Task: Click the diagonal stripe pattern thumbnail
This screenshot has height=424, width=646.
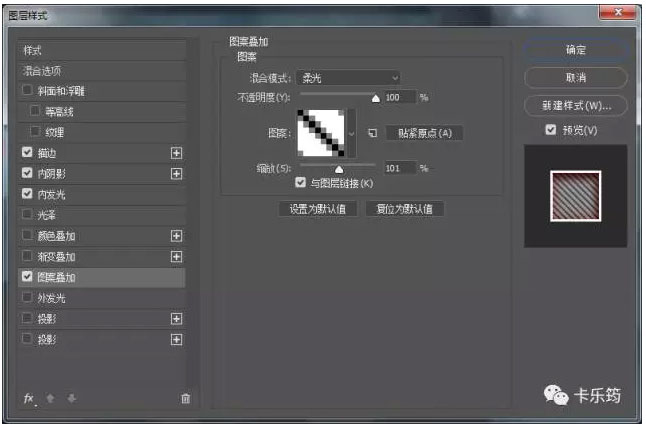Action: coord(321,133)
